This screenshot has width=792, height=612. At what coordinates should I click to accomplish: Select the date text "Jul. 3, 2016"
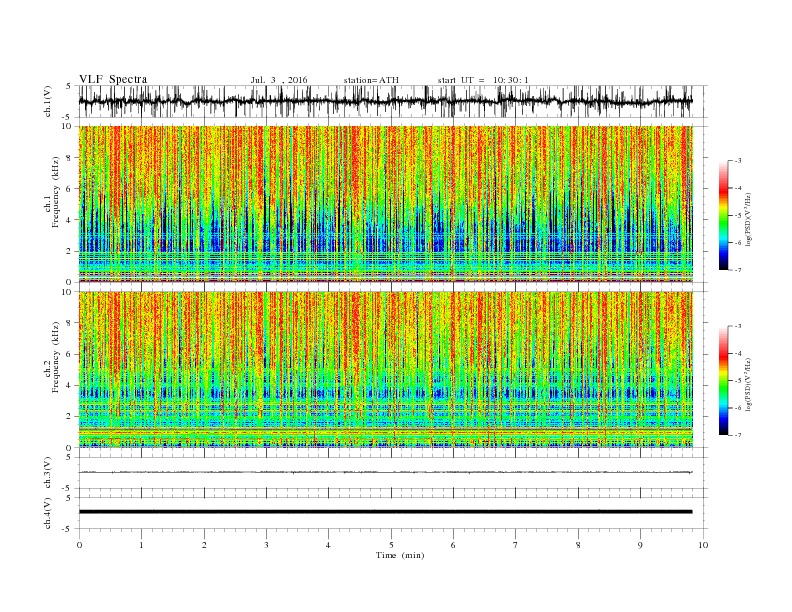(x=279, y=80)
